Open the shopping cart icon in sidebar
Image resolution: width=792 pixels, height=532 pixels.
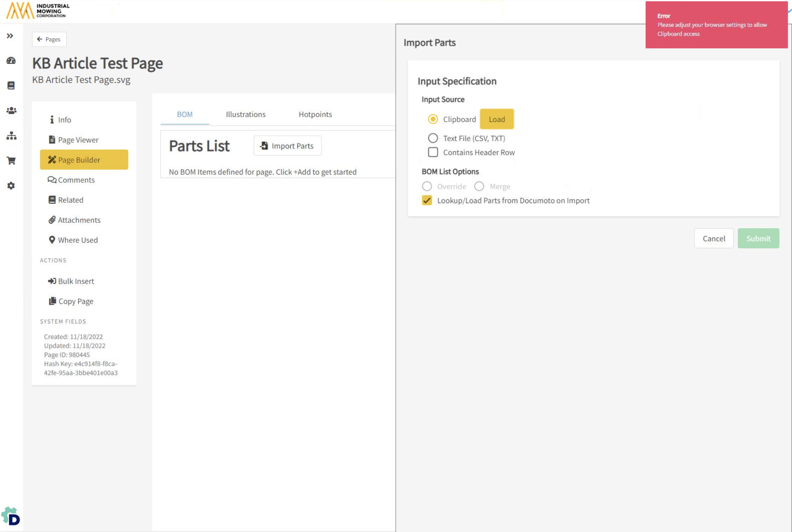pyautogui.click(x=11, y=161)
